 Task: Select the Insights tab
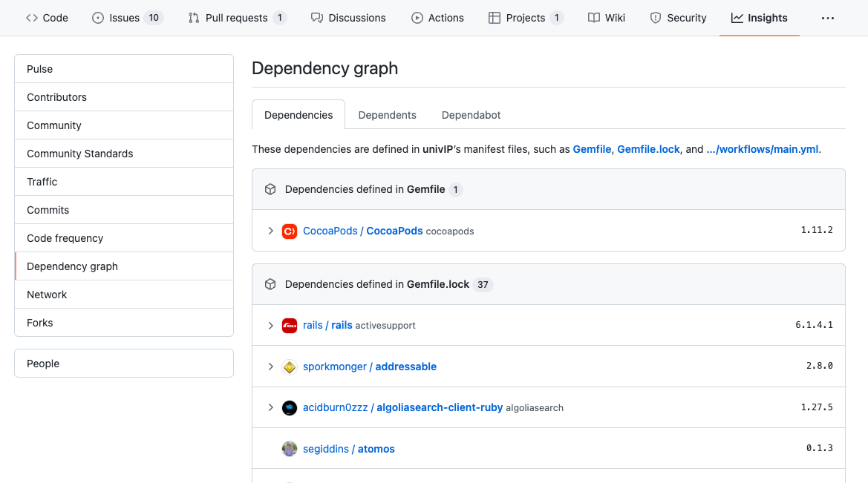(x=760, y=18)
